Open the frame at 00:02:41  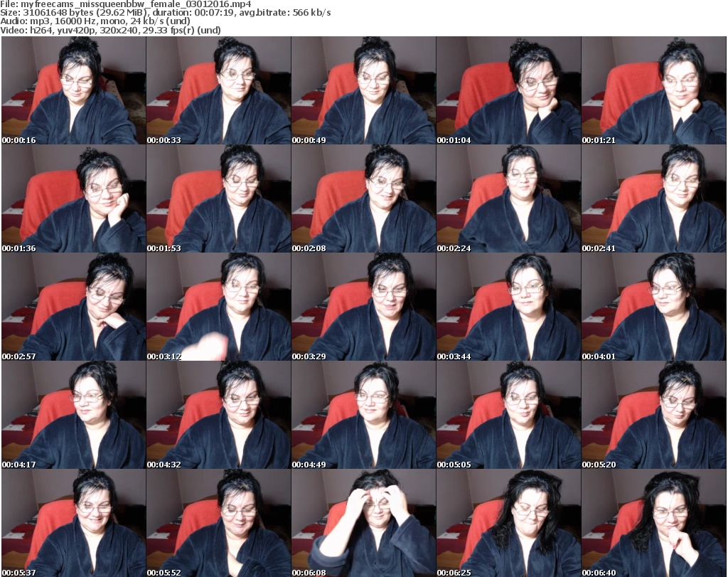653,198
